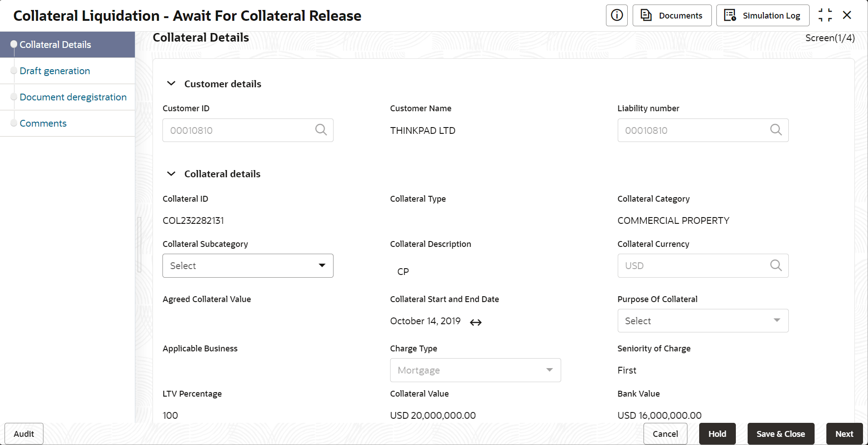Click the Collateral Currency input field
This screenshot has height=445, width=868.
pos(703,265)
